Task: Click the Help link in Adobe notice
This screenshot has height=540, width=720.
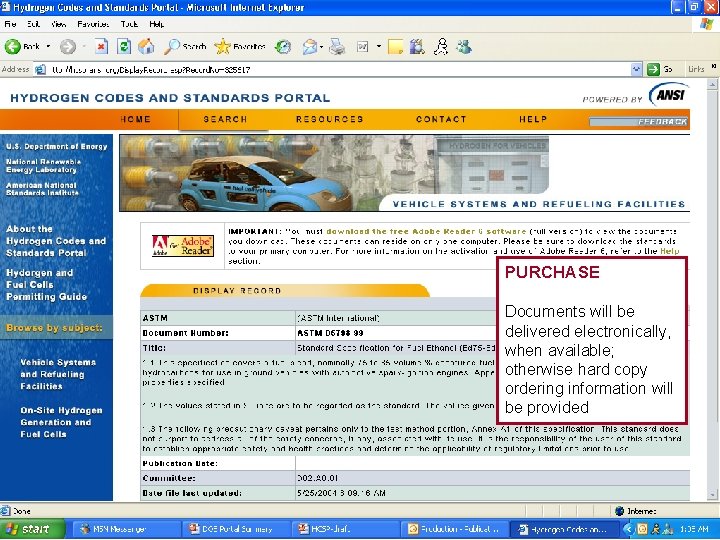Action: [x=669, y=251]
